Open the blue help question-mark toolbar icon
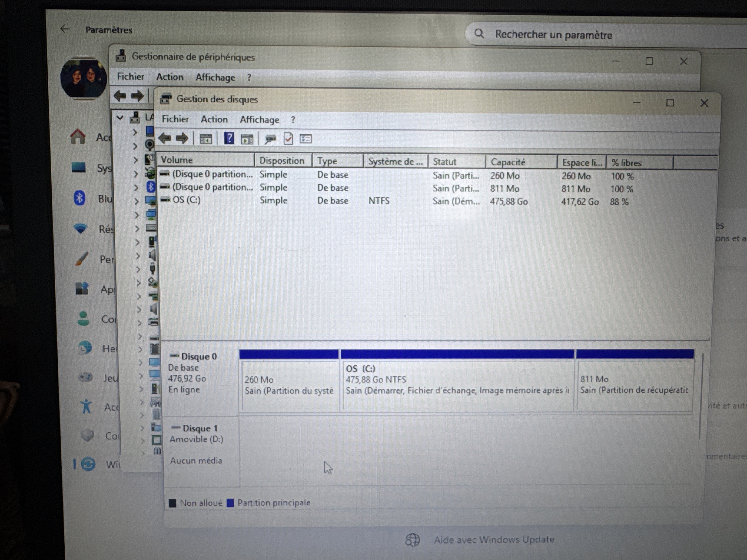Viewport: 747px width, 560px height. 229,138
